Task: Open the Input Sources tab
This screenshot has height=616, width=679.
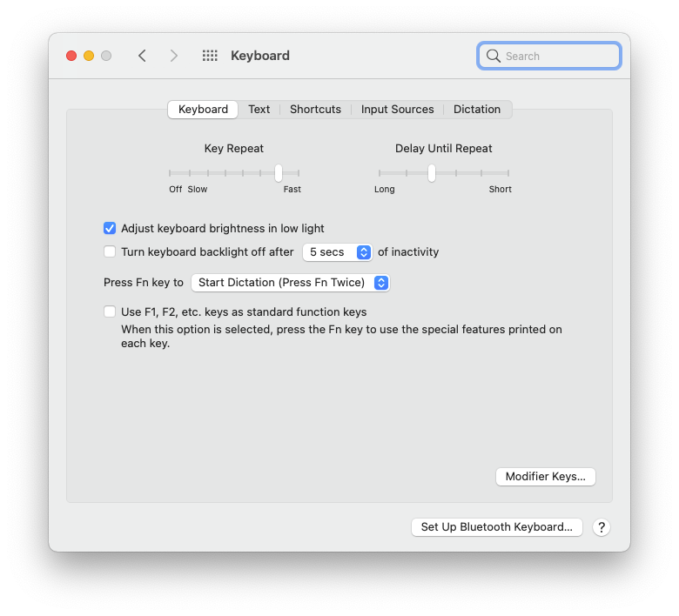Action: point(397,110)
